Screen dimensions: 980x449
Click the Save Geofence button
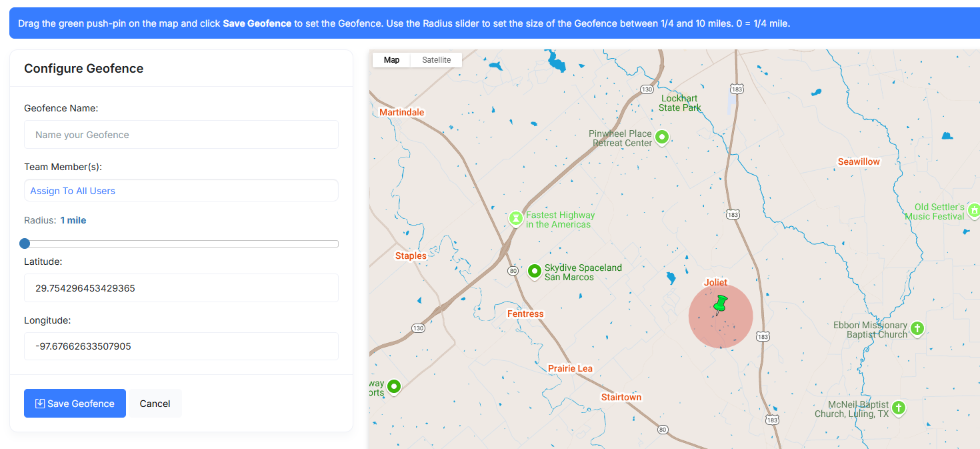tap(75, 404)
